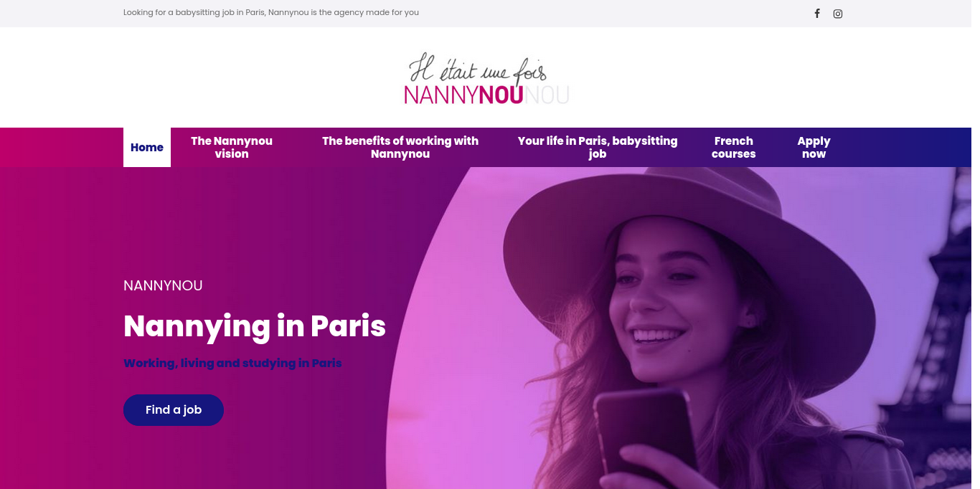Click the Nannying in Paris heading

click(255, 326)
